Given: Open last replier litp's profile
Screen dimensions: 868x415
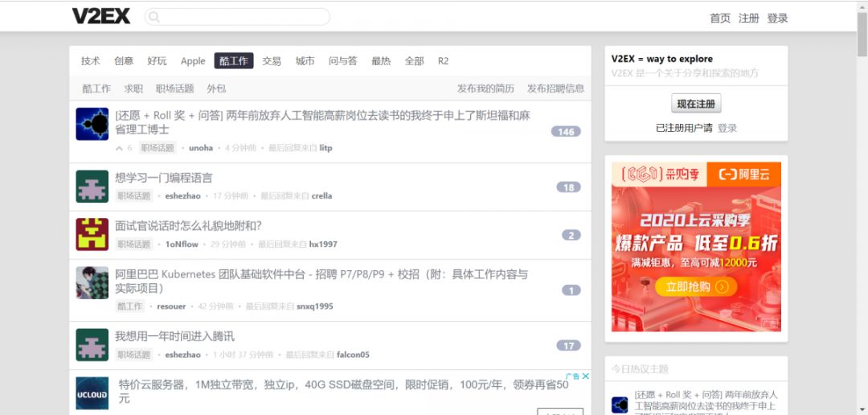Looking at the screenshot, I should [x=326, y=148].
